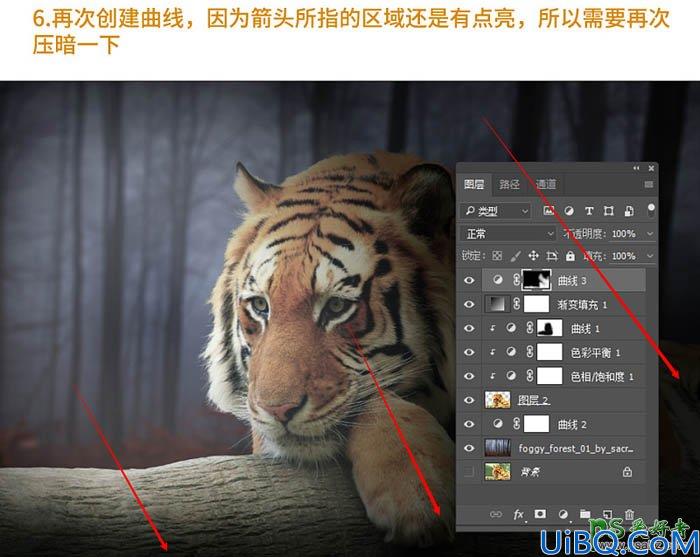
Task: Select layer name 曲线 3
Action: pyautogui.click(x=572, y=281)
